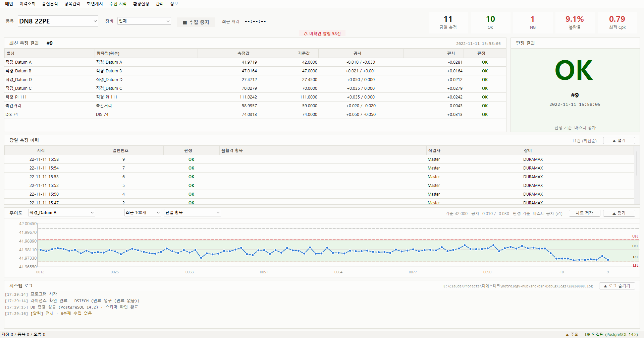The height and width of the screenshot is (338, 644).
Task: Select the 축간거리 result row
Action: tap(255, 106)
